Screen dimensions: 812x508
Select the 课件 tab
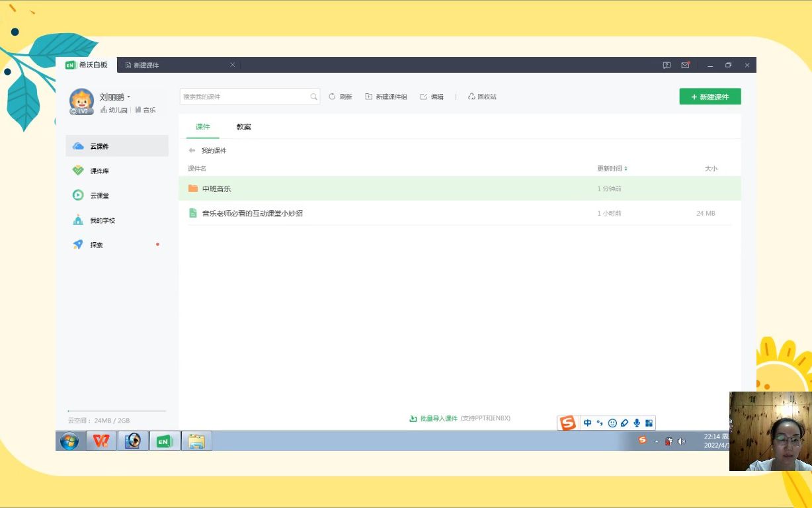(x=203, y=126)
